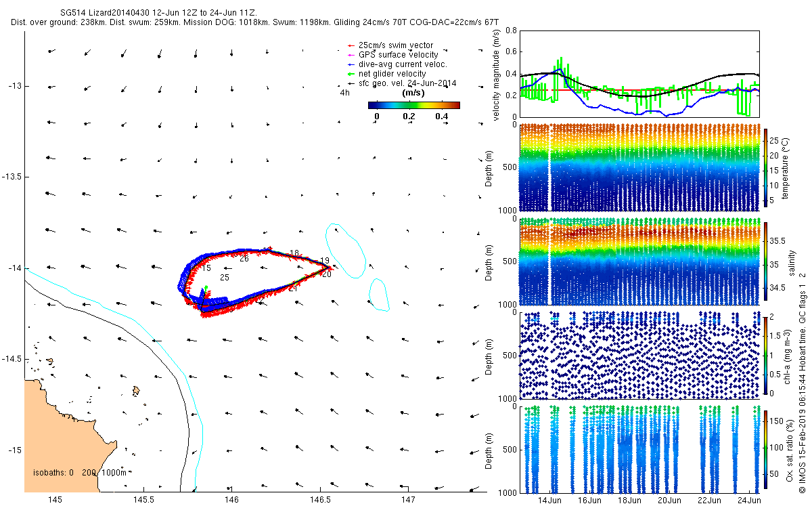
Task: Click day label '26' on glider track
Action: point(244,259)
